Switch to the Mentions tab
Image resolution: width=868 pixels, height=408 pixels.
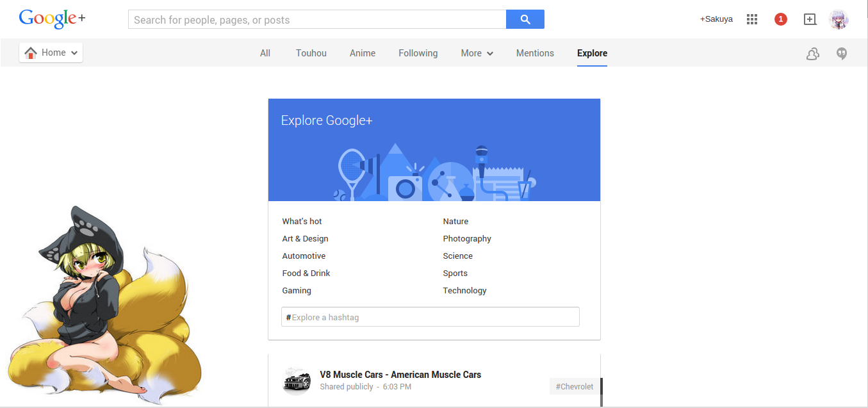535,53
